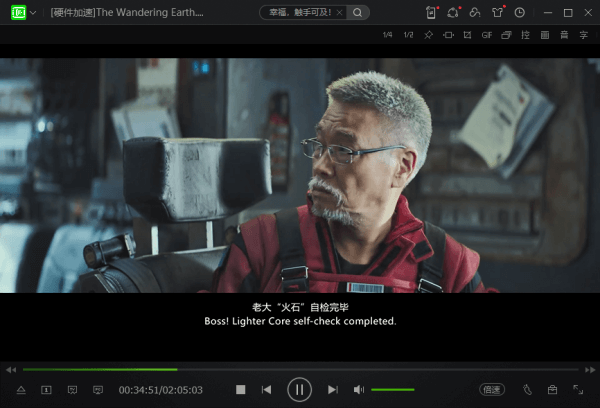Click the rewind double-arrow at the progress bar's left
Screen dimensions: 600x408
[11, 370]
